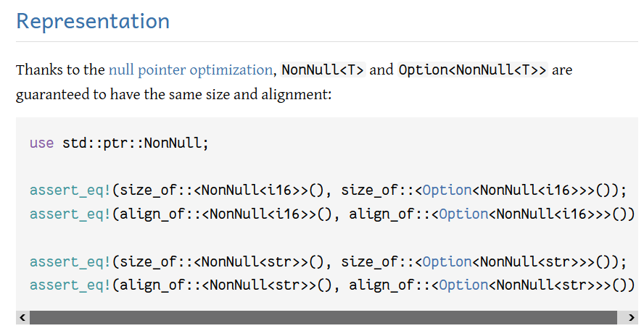Click the inline NonNull<T> code in paragraph
This screenshot has height=331, width=644.
[x=323, y=70]
